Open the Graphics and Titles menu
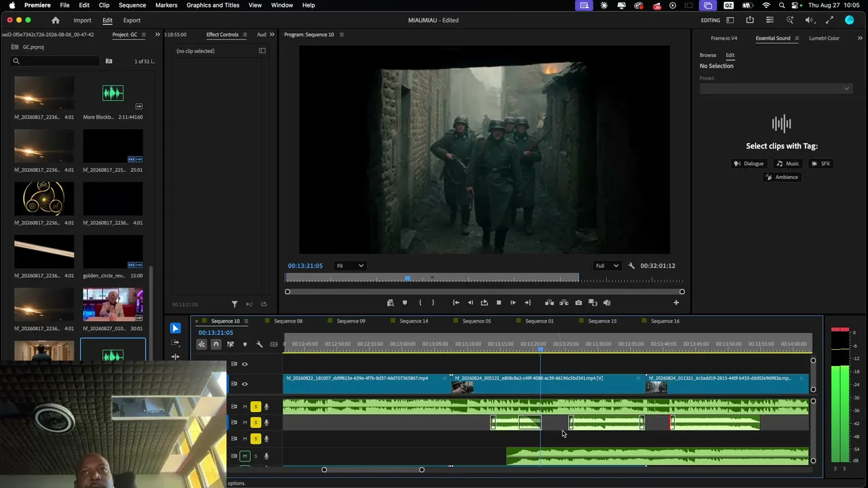 click(213, 5)
